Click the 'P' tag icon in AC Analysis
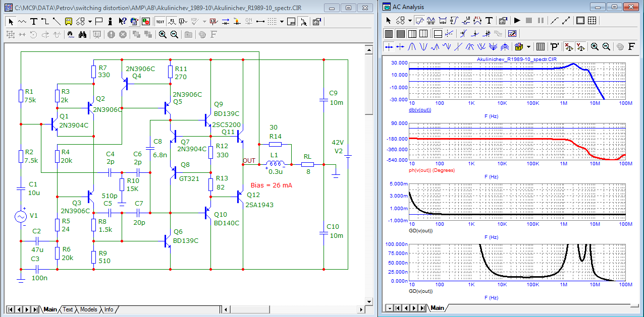 click(x=555, y=46)
